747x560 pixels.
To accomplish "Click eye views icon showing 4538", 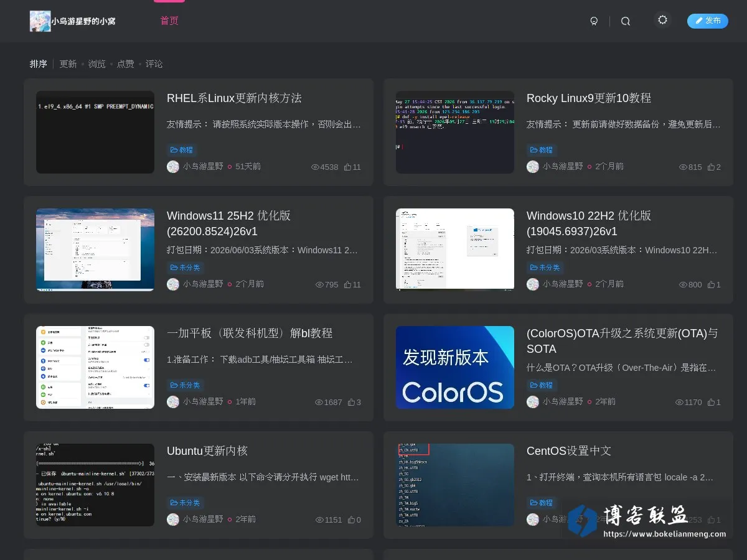I will (315, 167).
